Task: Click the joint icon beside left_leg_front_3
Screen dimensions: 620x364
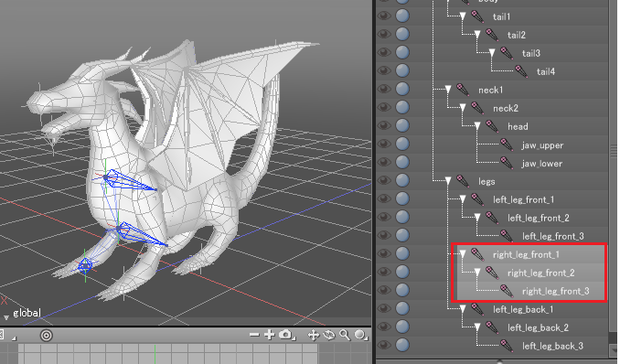Action: pos(507,236)
